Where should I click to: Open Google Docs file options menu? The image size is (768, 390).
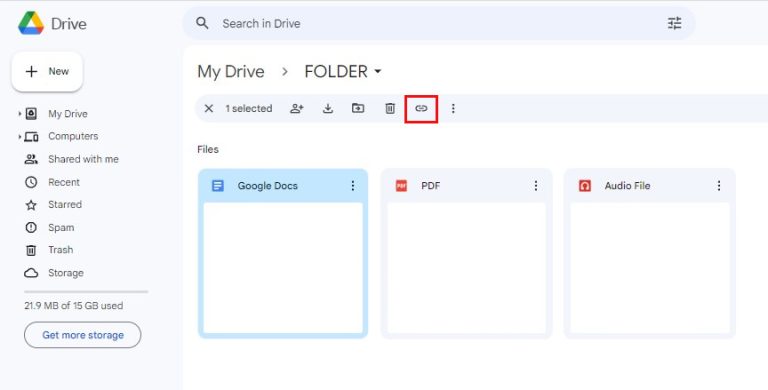click(353, 185)
